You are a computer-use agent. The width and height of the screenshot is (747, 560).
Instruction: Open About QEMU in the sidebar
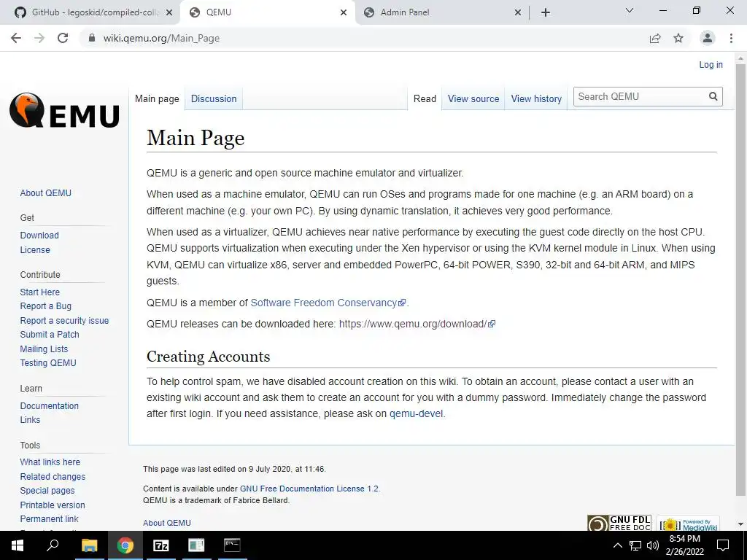46,192
